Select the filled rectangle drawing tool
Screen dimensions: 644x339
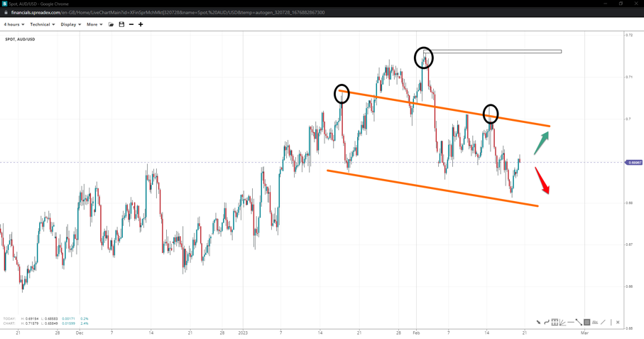point(587,322)
